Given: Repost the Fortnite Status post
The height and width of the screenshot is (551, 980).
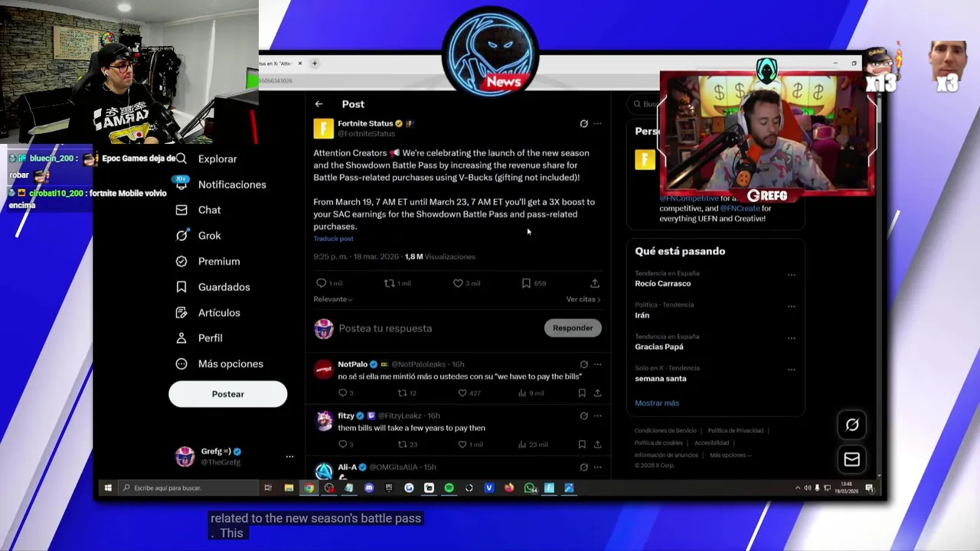Looking at the screenshot, I should pyautogui.click(x=389, y=283).
